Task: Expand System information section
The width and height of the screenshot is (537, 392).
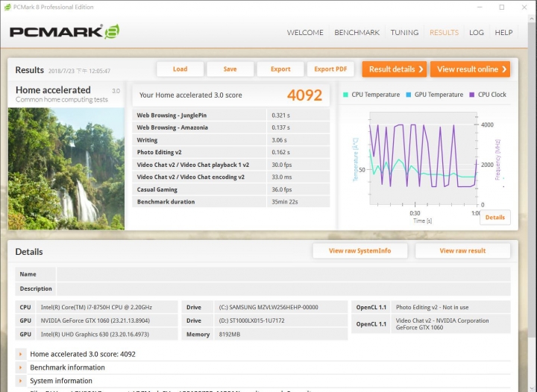Action: click(x=21, y=381)
